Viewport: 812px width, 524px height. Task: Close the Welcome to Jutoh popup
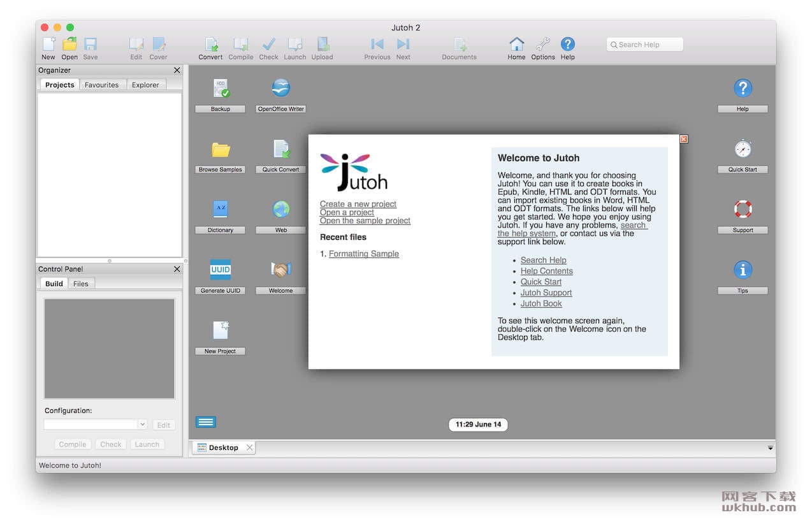(x=684, y=139)
